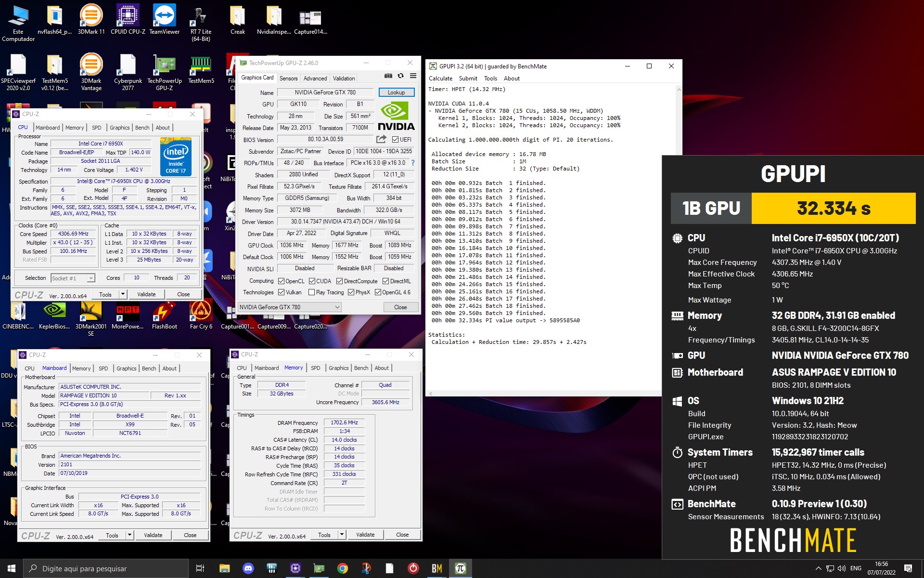Click the Lookup button in GPU-Z
This screenshot has height=578, width=924.
397,92
